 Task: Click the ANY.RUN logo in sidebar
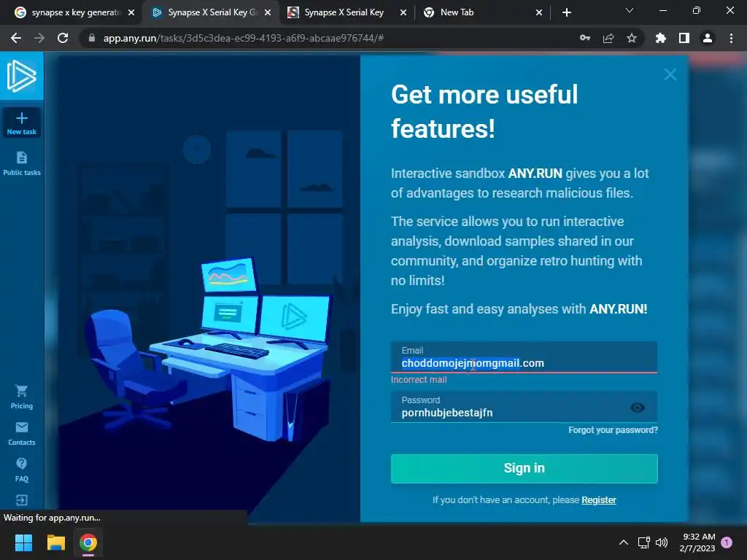coord(21,76)
